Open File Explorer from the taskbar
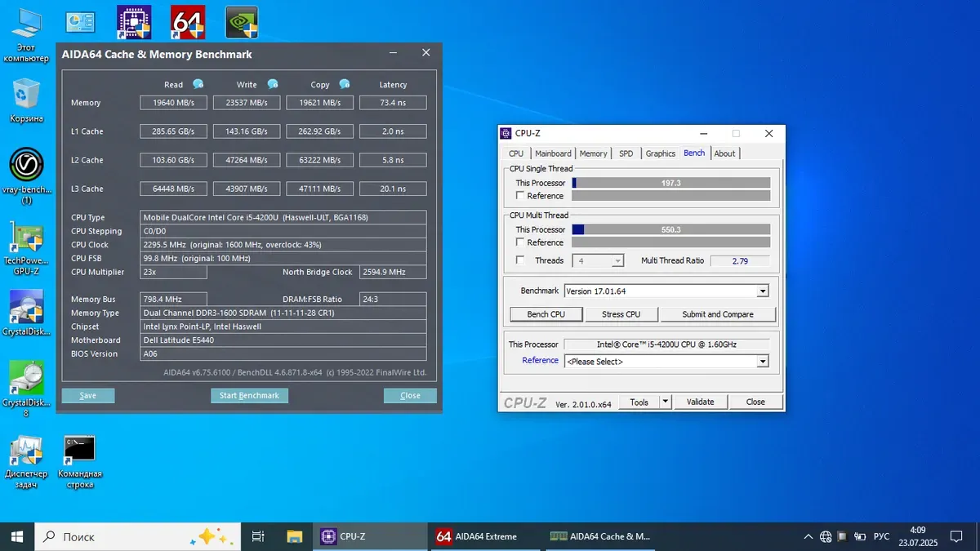 (x=295, y=536)
